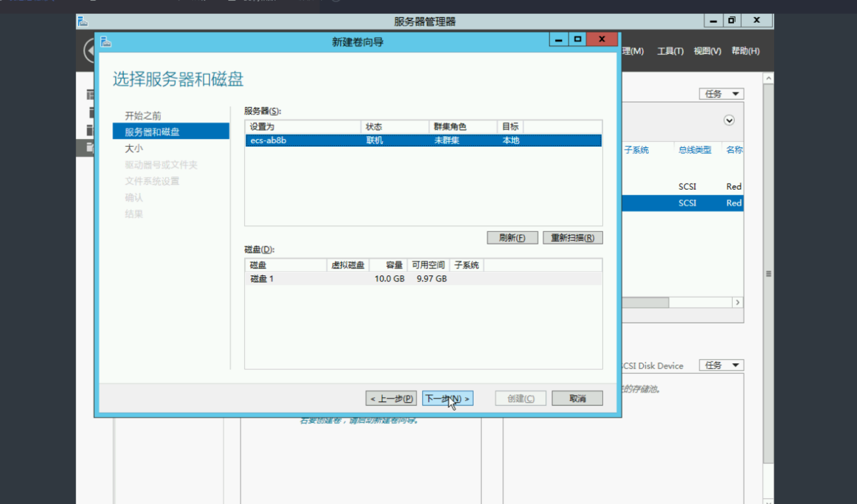Close the Server Manager window

[x=756, y=20]
